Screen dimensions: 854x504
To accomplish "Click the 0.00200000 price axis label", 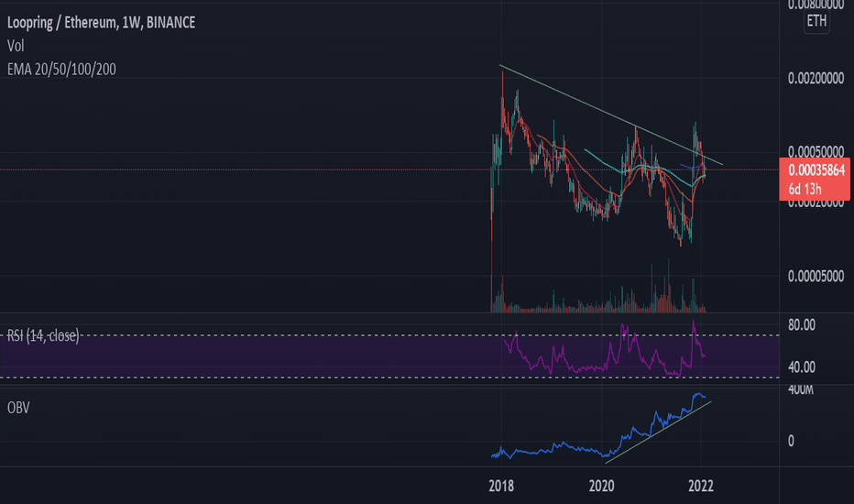I will 816,79.
